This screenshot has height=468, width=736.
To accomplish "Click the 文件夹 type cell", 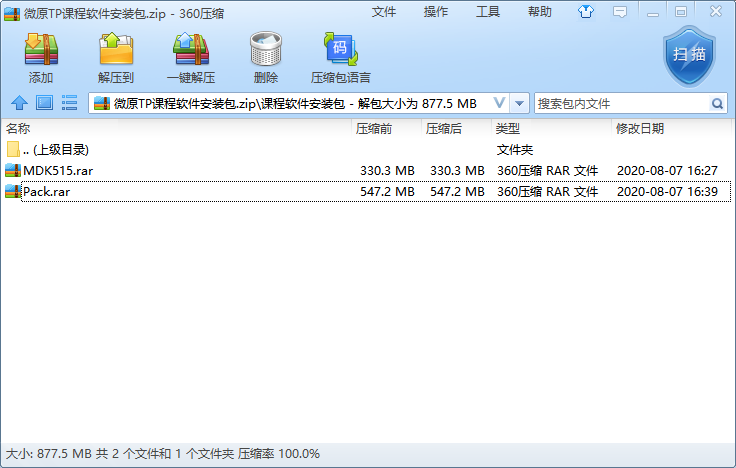I will pos(515,150).
